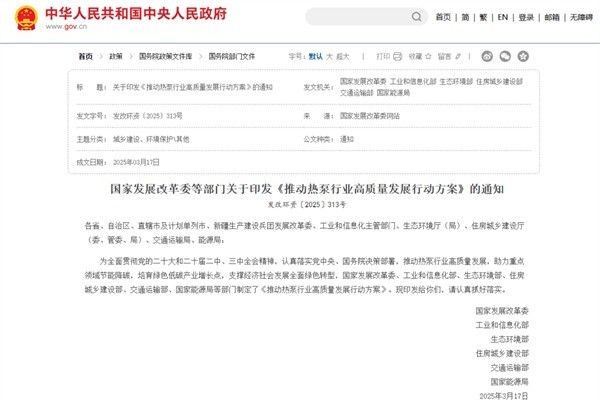Go to 首页 breadcrumb
This screenshot has height=403, width=600.
click(86, 56)
